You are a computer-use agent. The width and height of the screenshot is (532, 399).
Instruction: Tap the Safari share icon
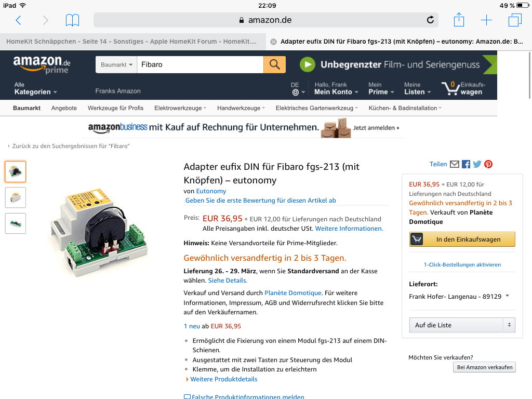point(459,20)
